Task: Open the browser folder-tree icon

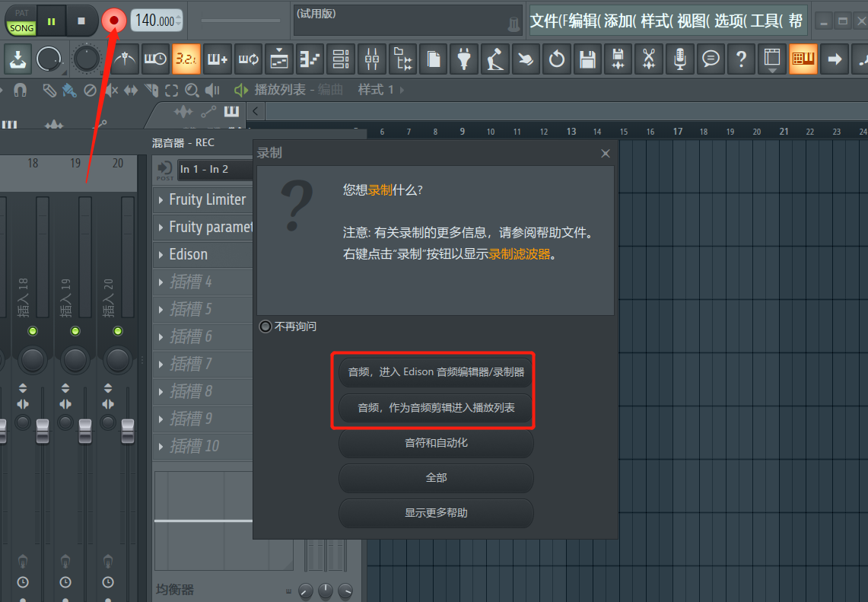Action: coord(402,59)
